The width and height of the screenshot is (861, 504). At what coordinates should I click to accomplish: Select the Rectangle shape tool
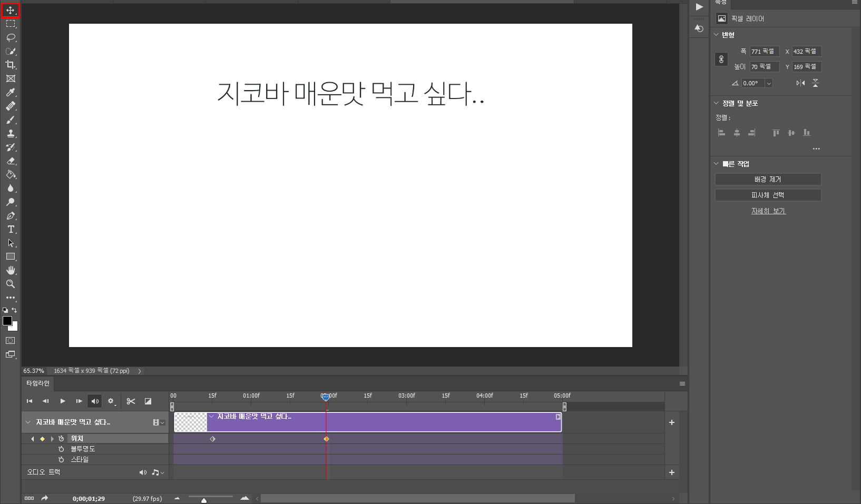coord(11,256)
